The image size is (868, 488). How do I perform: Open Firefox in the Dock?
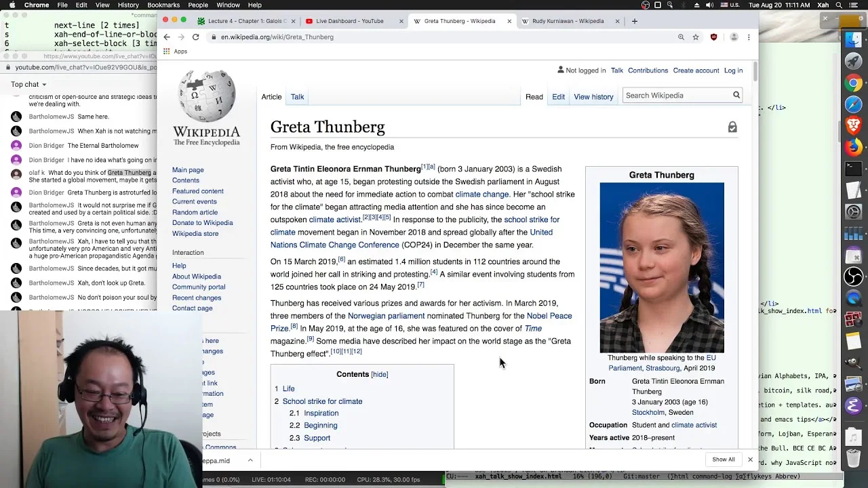coord(853,146)
